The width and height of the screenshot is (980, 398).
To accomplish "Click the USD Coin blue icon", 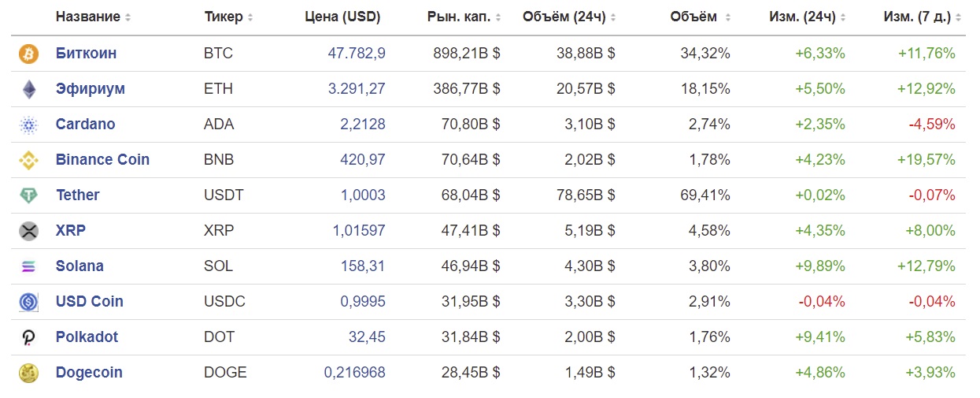I will tap(28, 302).
